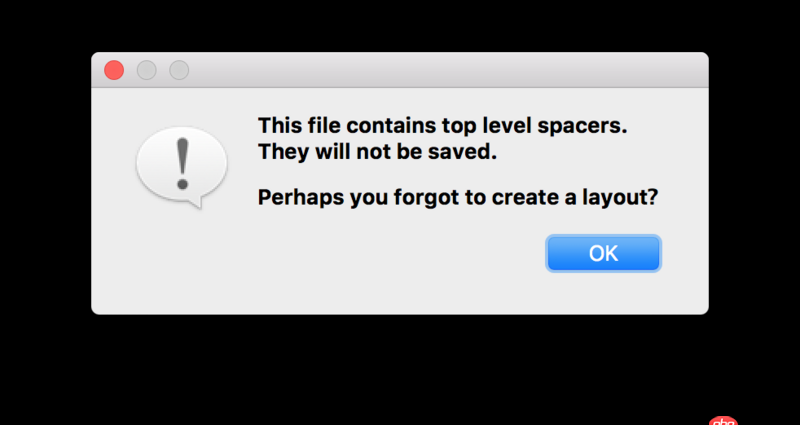Click the exclamation speech bubble warning icon

coord(181,166)
